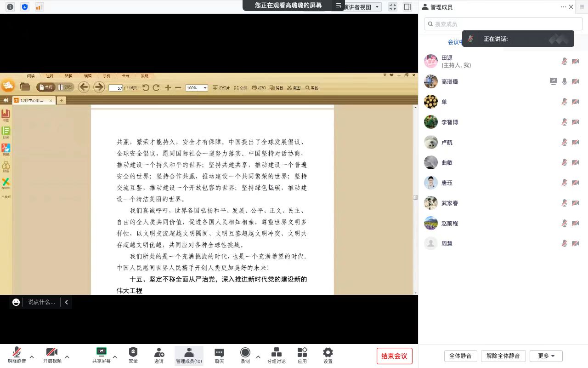Screen dimensions: 588x368
Task: Click the Security shield icon
Action: tap(133, 353)
